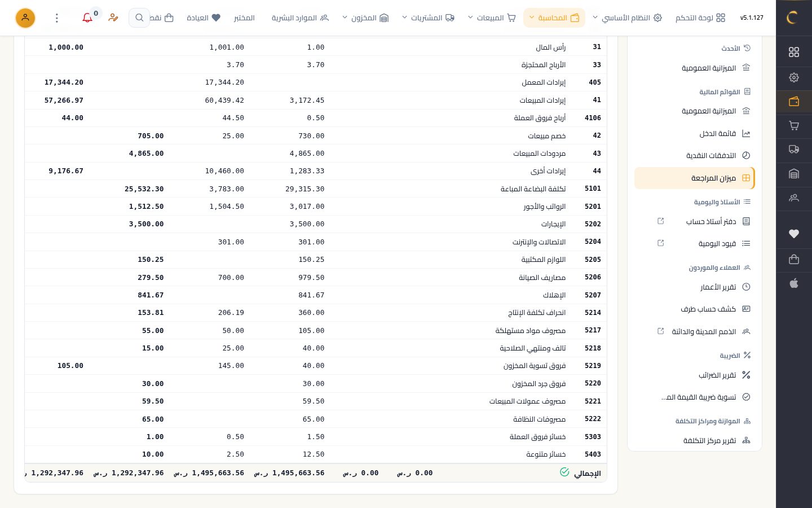Click the notifications bell icon
The height and width of the screenshot is (508, 812).
tap(87, 18)
